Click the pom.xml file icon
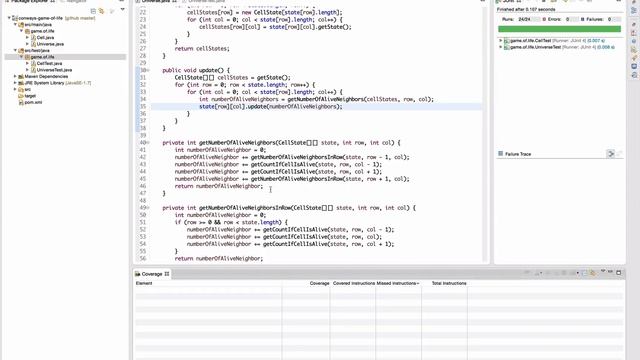Image resolution: width=640 pixels, height=360 pixels. click(x=21, y=102)
